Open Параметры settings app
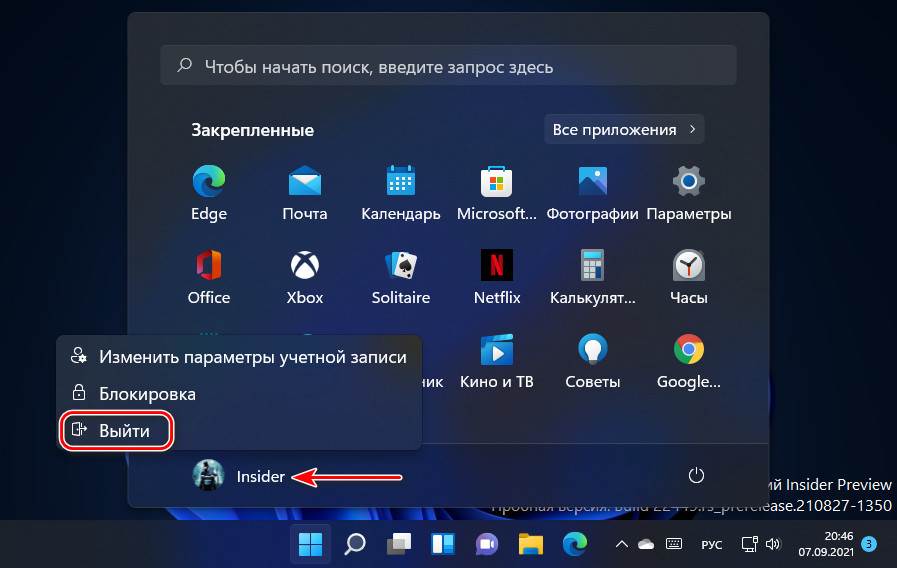897x568 pixels. [x=689, y=193]
